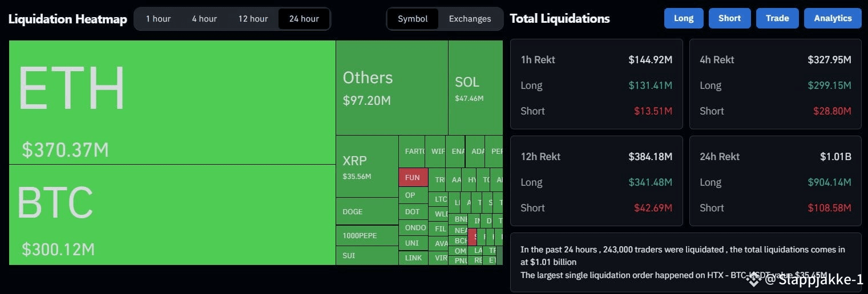Select the 1 hour timeframe

158,19
